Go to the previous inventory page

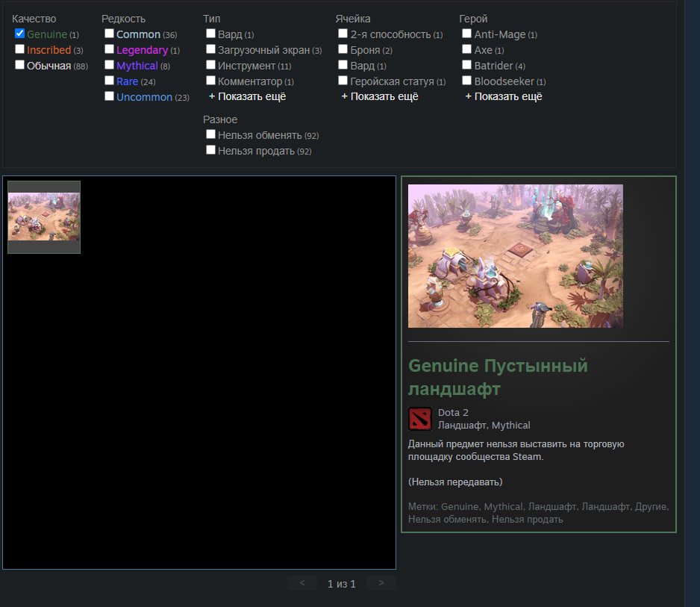click(x=302, y=583)
